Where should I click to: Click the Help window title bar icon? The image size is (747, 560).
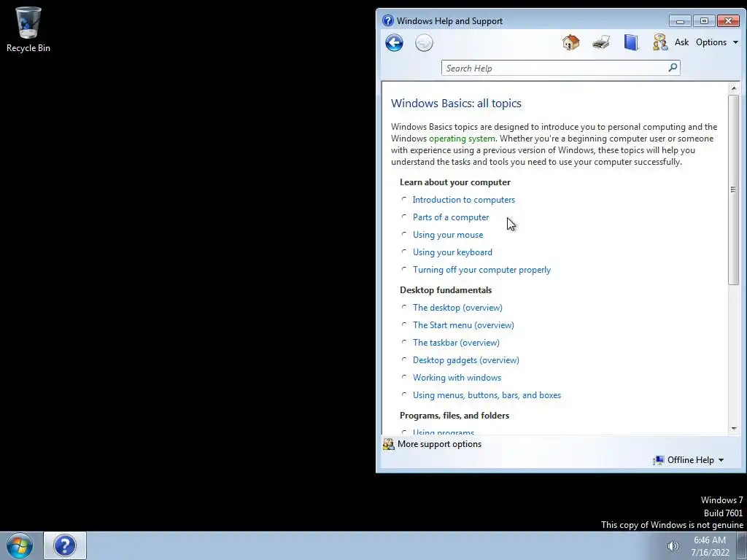pos(388,20)
